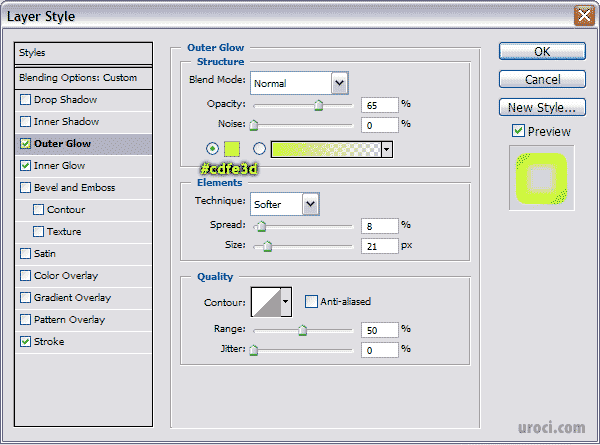The image size is (600, 445).
Task: Enable the Drop Shadow checkbox
Action: click(25, 100)
